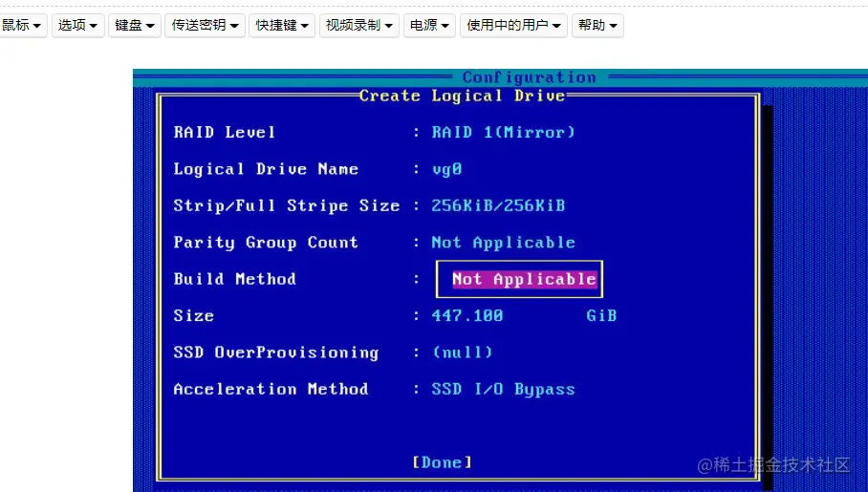Open the 快捷键 dropdown menu
The image size is (868, 492).
[282, 26]
